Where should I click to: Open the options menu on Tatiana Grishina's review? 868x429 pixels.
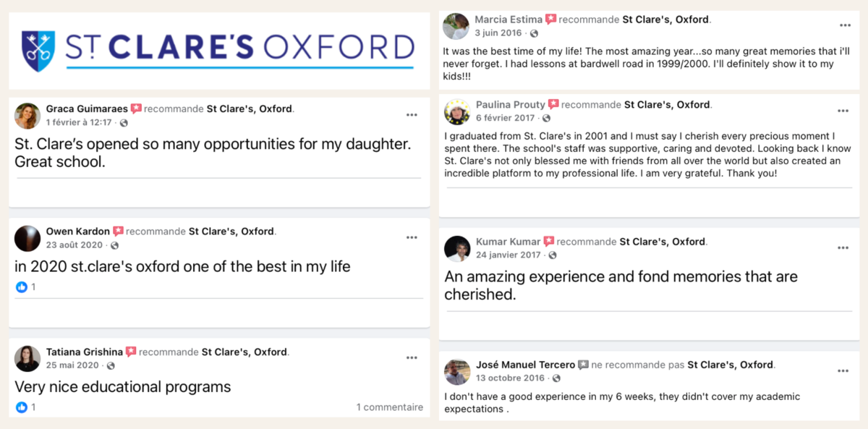(412, 357)
